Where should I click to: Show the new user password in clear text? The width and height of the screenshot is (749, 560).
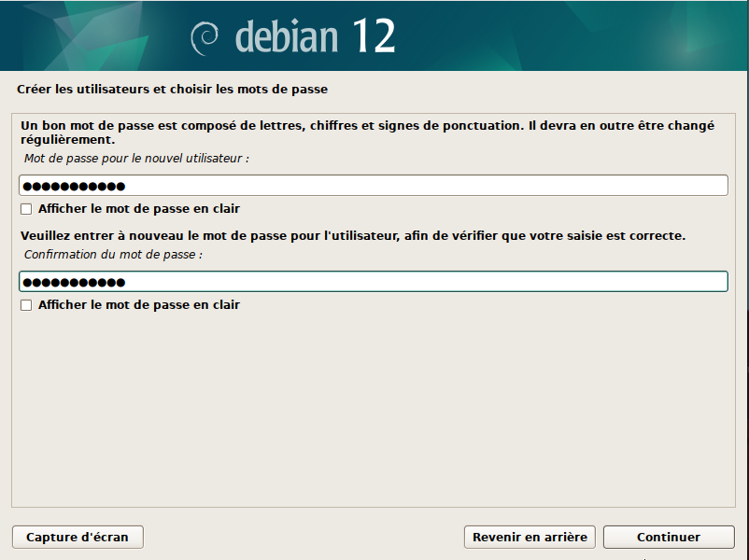click(x=26, y=209)
